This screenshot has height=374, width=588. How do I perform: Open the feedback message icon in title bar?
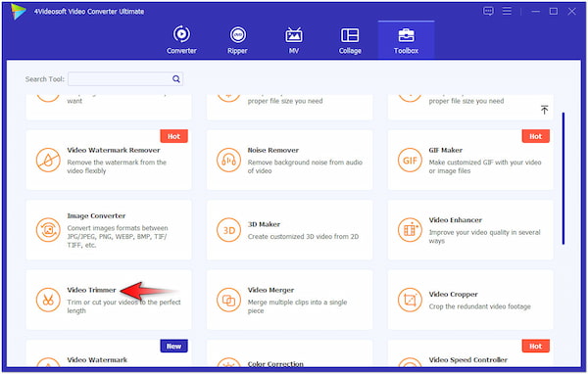[488, 11]
